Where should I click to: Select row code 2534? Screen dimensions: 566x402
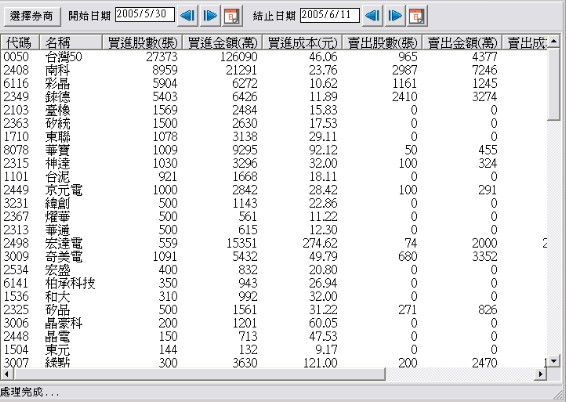click(x=16, y=270)
